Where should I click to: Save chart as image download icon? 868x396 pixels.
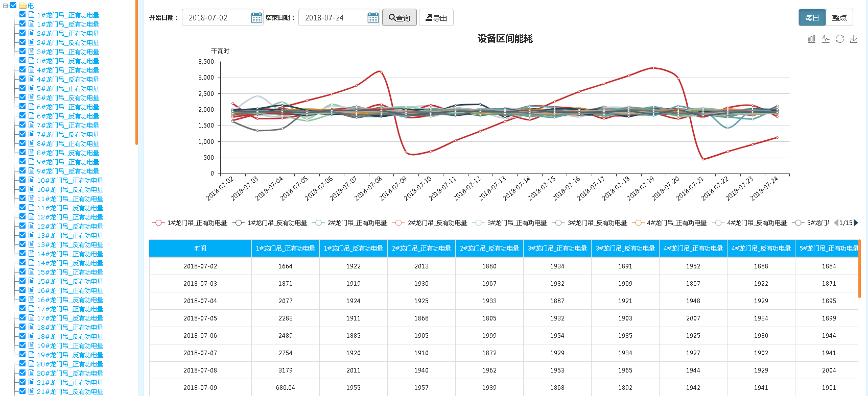pos(854,39)
